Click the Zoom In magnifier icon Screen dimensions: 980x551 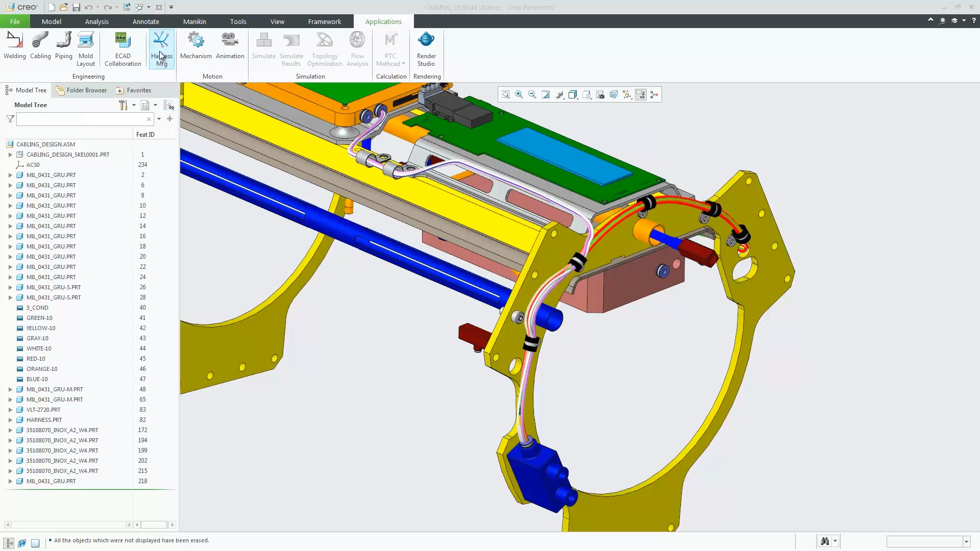[x=519, y=95]
